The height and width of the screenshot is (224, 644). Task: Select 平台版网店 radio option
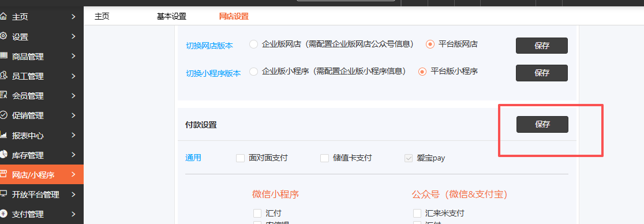click(x=430, y=44)
